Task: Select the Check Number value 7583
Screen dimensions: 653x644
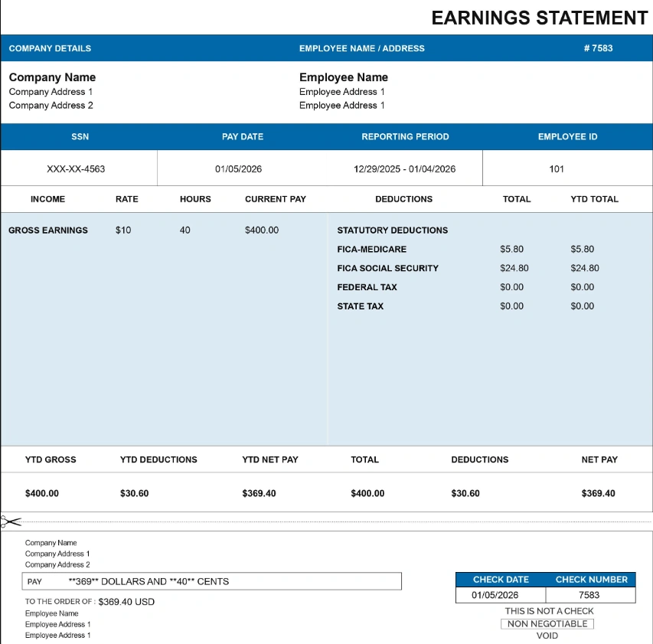Action: pos(589,595)
